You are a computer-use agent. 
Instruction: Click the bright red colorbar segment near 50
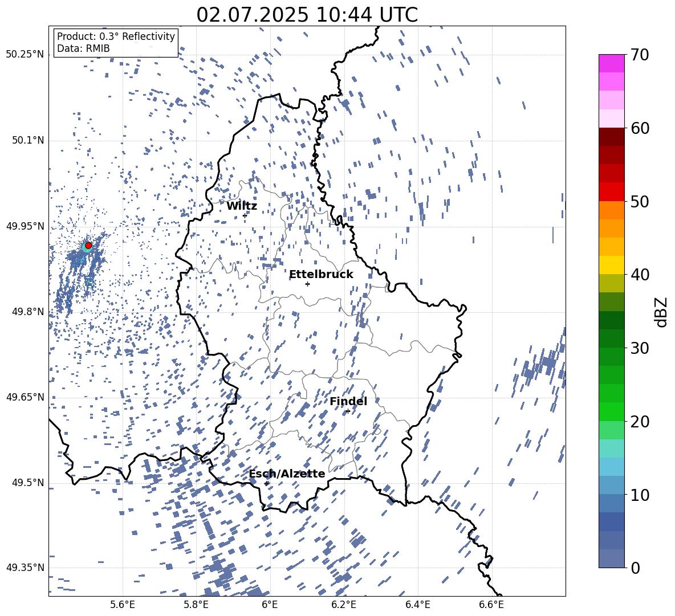coord(612,191)
